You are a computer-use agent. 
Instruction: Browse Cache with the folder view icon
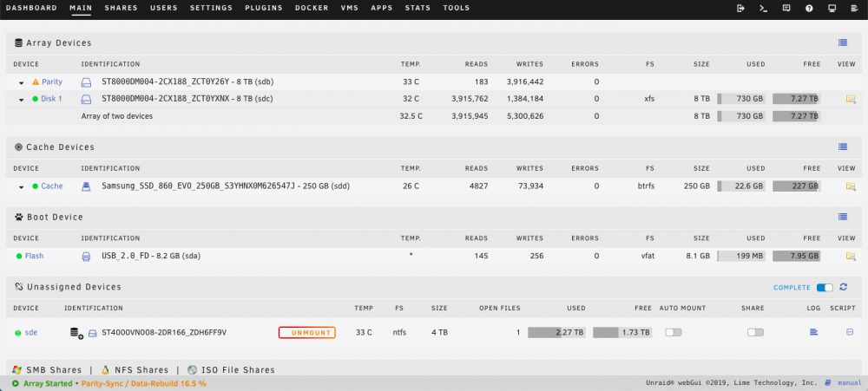coord(851,186)
